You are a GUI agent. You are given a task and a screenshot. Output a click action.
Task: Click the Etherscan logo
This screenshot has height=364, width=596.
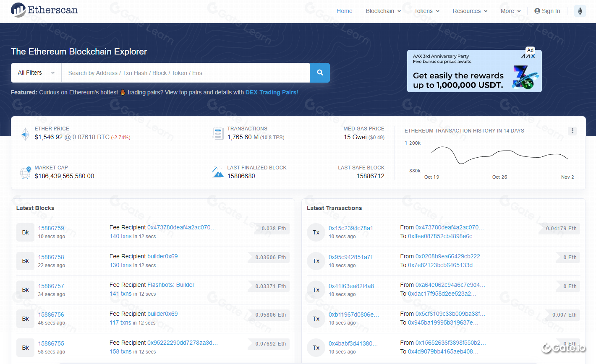(44, 10)
